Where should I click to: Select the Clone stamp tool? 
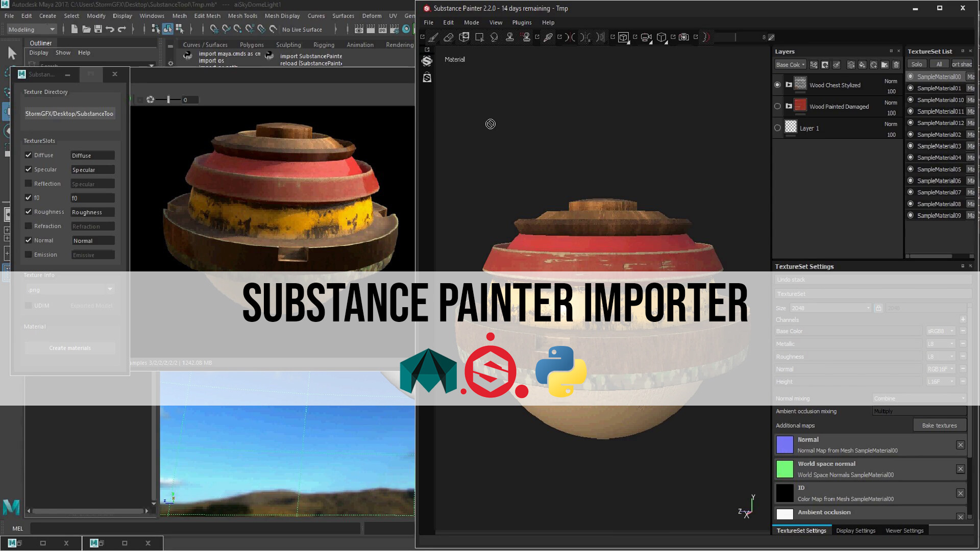509,37
